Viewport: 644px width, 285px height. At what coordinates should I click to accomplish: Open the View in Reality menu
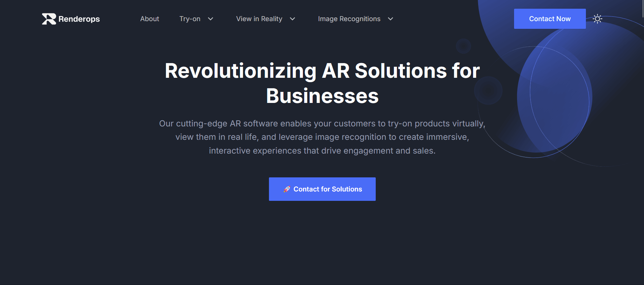(x=259, y=19)
